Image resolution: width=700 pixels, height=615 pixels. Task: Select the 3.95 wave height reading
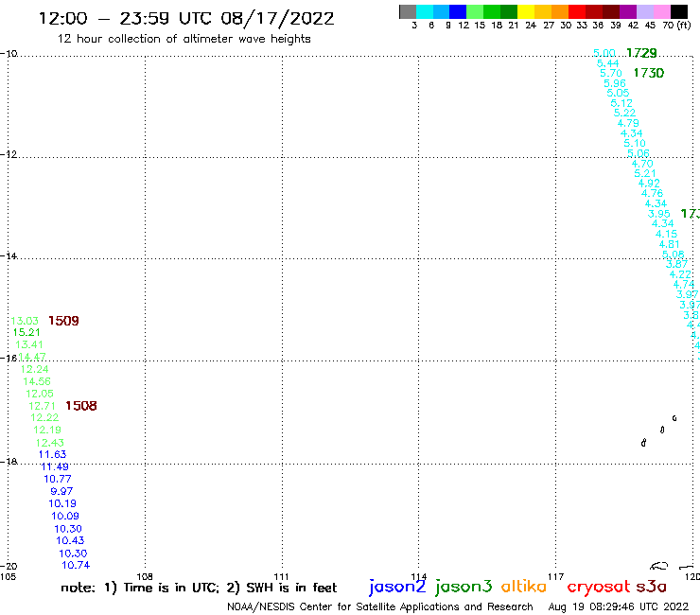click(659, 214)
